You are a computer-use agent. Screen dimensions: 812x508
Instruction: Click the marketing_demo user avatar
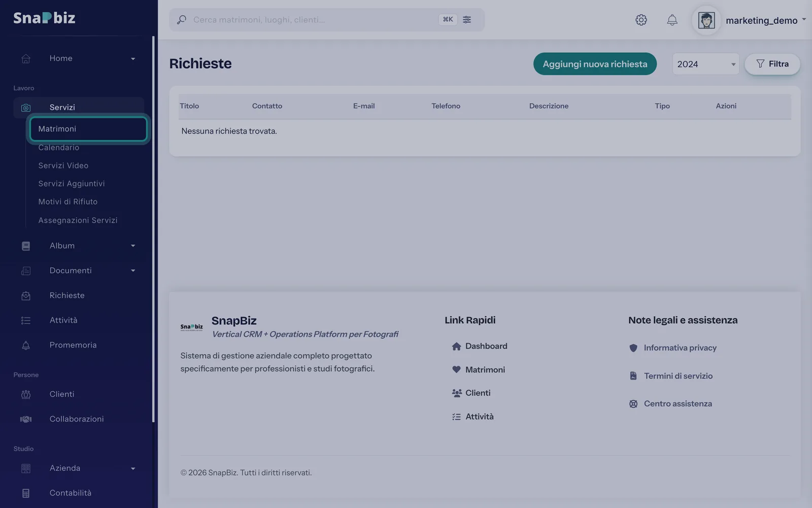[x=706, y=20]
